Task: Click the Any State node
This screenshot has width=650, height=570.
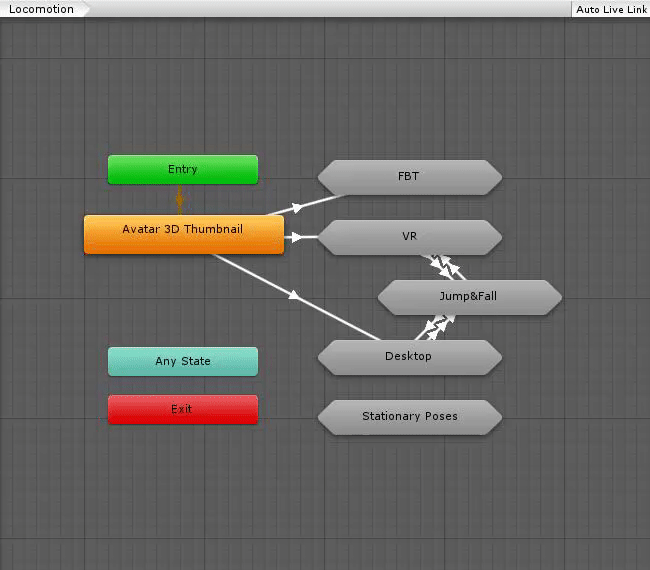Action: point(183,361)
